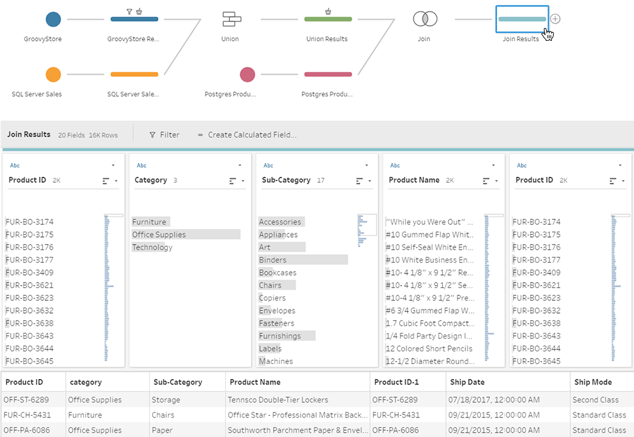634x437 pixels.
Task: Select Accessories in Sub-Category card
Action: click(280, 222)
